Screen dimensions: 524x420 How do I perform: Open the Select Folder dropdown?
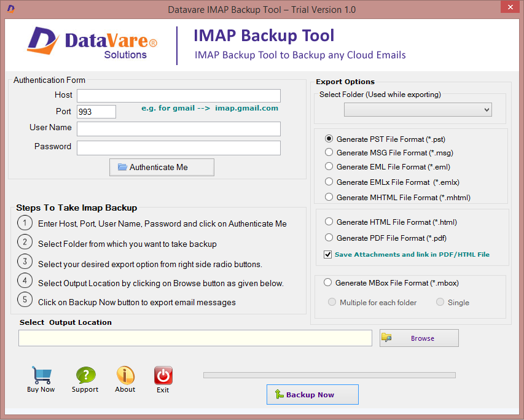click(417, 109)
